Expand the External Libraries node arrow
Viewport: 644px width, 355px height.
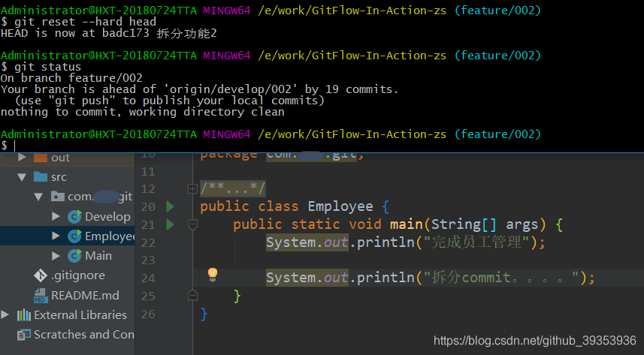click(5, 314)
